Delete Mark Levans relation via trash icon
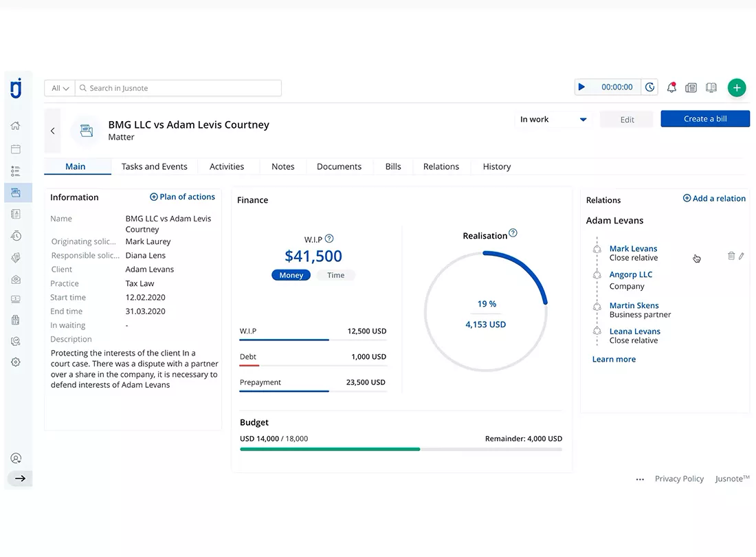This screenshot has height=557, width=756. 731,256
